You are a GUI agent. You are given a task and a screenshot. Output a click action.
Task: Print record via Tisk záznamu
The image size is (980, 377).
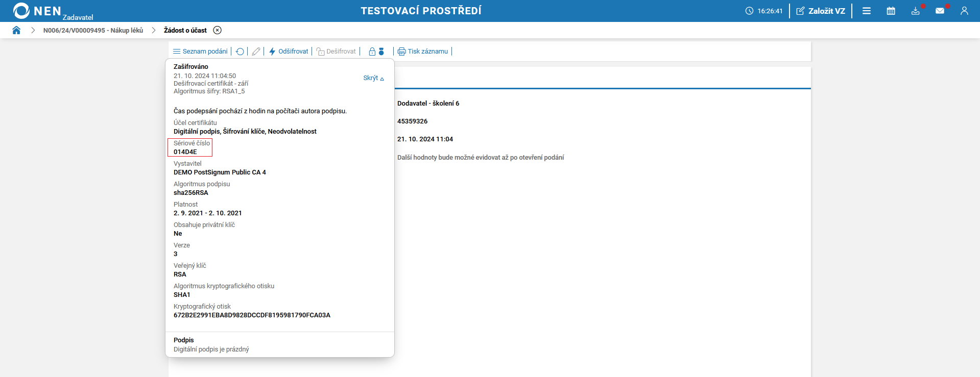point(423,51)
